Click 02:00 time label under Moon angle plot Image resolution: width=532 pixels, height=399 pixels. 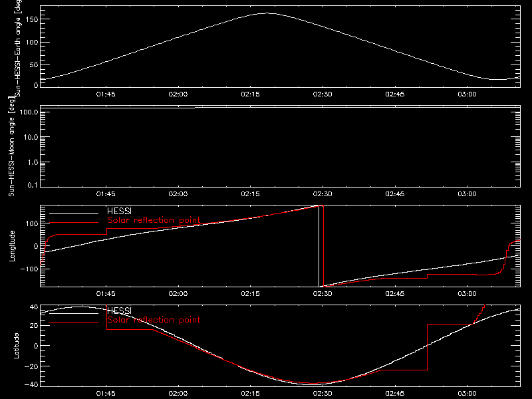coord(178,194)
